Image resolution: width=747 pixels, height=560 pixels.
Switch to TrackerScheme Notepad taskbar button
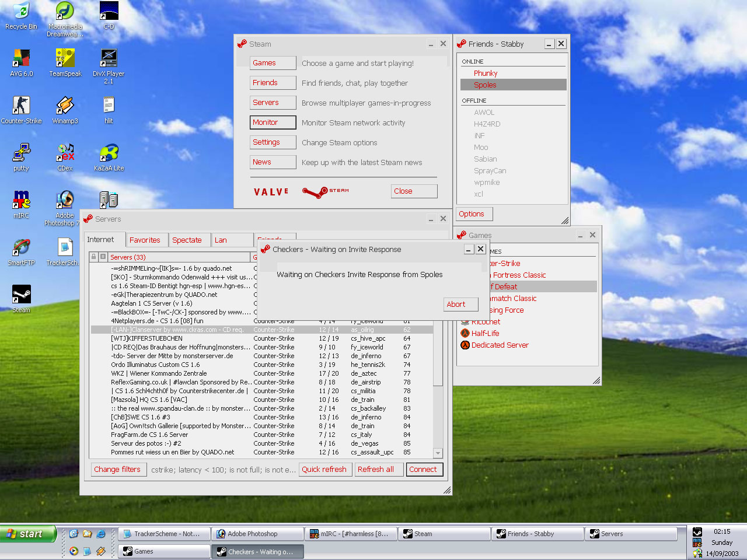click(x=164, y=534)
